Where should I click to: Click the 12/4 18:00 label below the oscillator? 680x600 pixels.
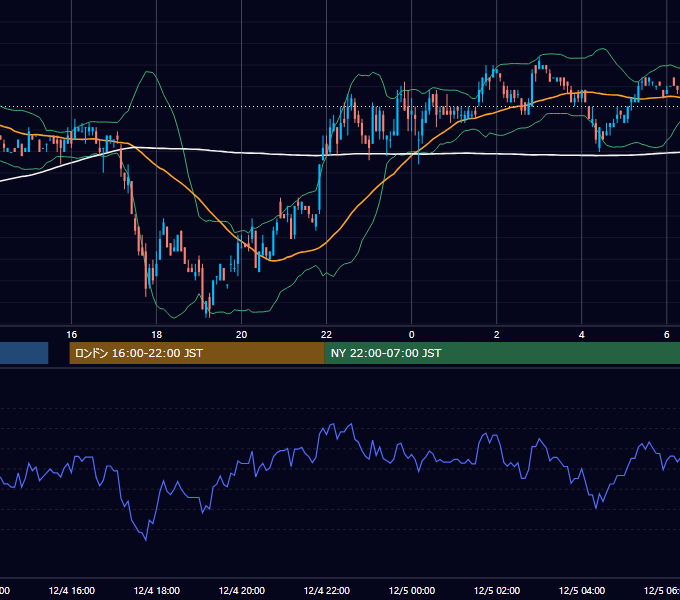[157, 590]
